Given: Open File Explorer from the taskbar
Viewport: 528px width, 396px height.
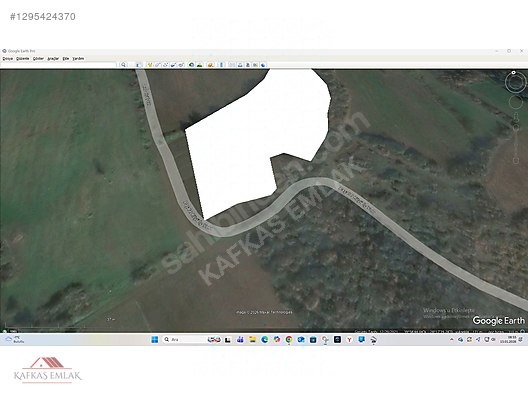Looking at the screenshot, I should pyautogui.click(x=253, y=339).
